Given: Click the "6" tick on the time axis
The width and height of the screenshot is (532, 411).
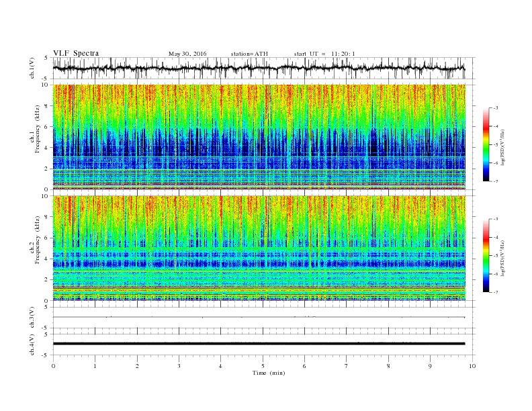Looking at the screenshot, I should (x=304, y=366).
